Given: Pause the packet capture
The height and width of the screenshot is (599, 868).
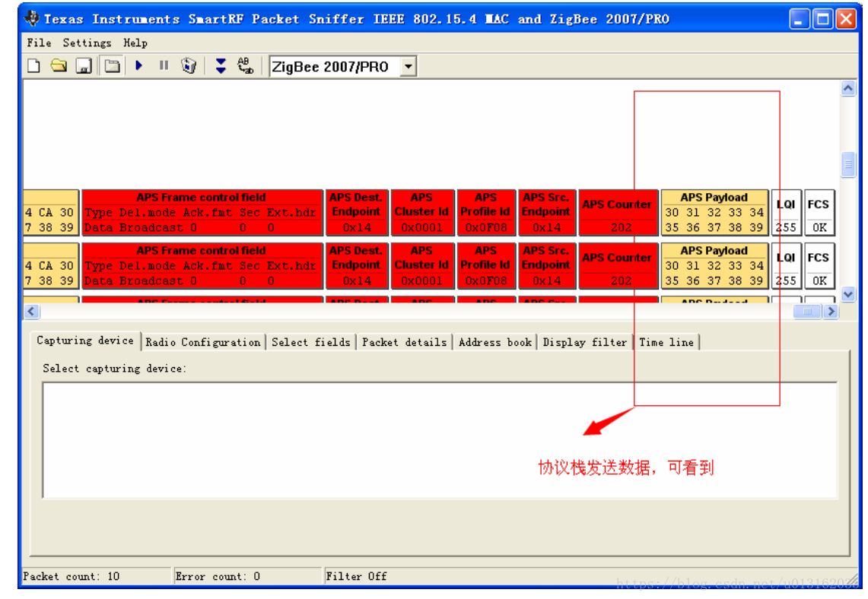Looking at the screenshot, I should pyautogui.click(x=164, y=66).
